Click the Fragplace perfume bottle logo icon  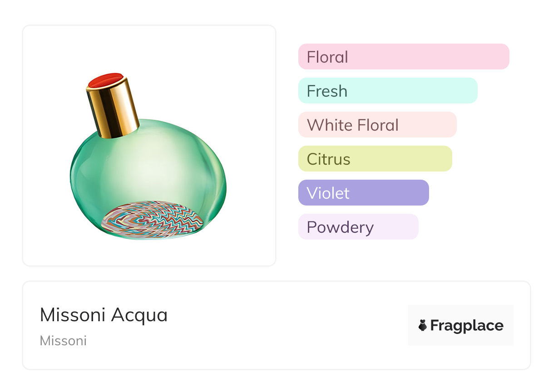[x=423, y=325]
